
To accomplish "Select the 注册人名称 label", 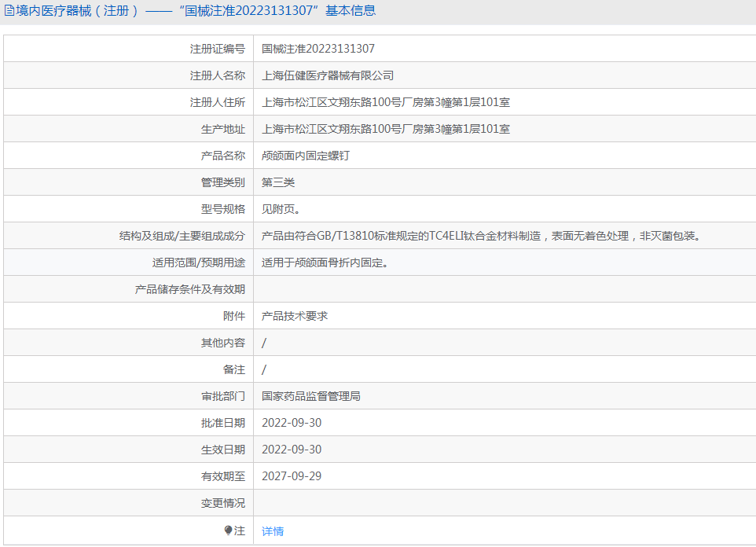I will (218, 75).
